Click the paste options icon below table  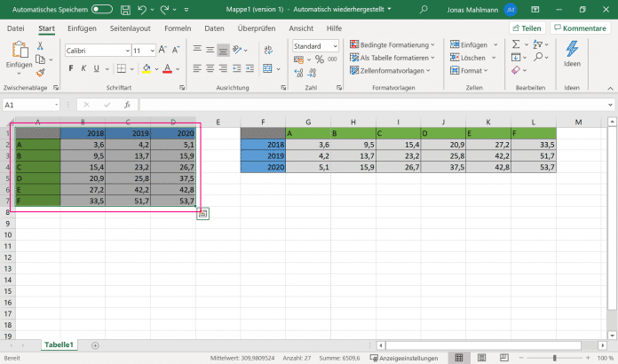(x=203, y=212)
